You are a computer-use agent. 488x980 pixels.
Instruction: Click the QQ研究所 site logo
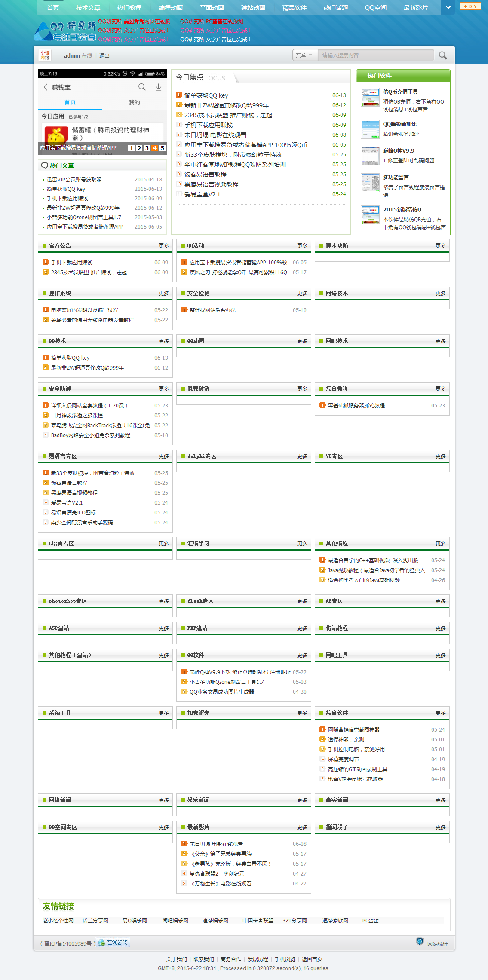(x=65, y=31)
